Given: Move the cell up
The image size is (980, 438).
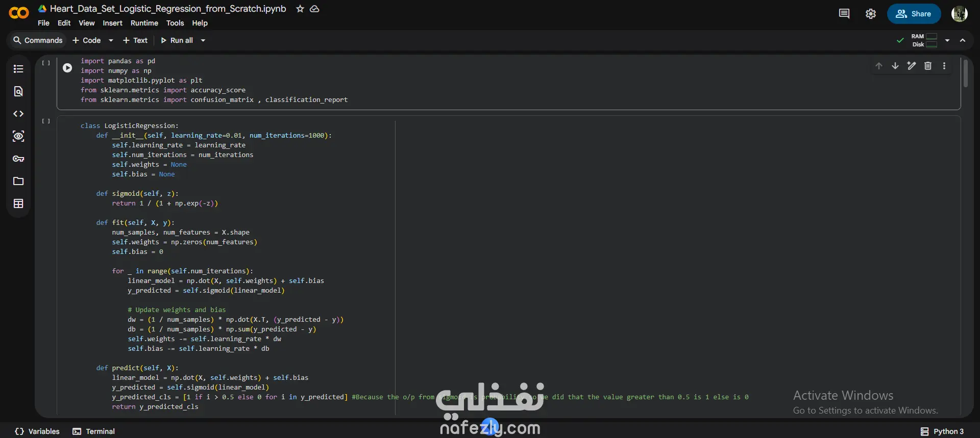Looking at the screenshot, I should tap(879, 66).
